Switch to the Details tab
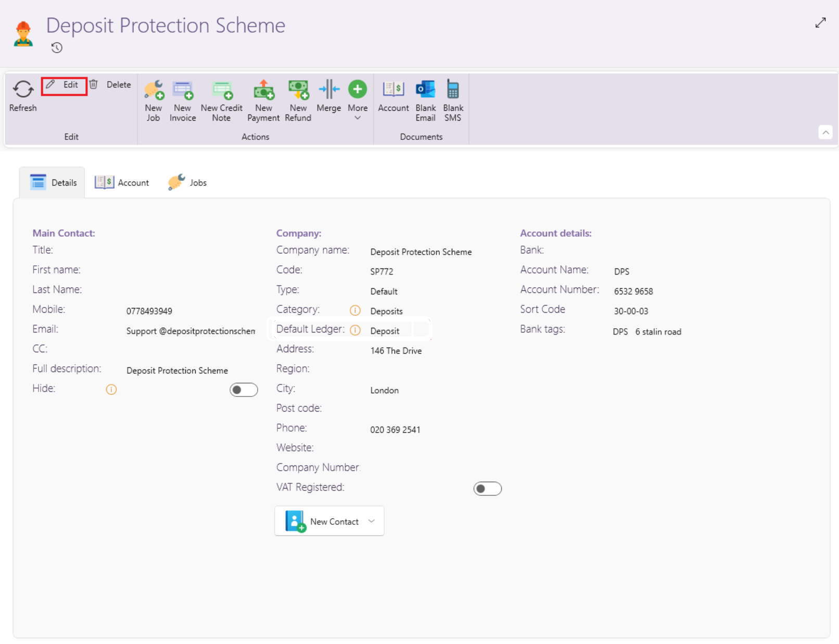 [53, 183]
